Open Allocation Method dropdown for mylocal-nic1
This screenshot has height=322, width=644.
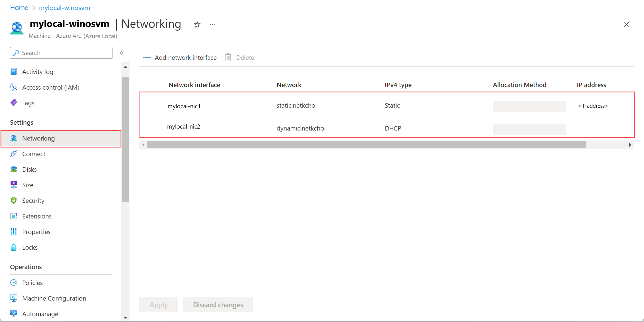click(x=529, y=106)
